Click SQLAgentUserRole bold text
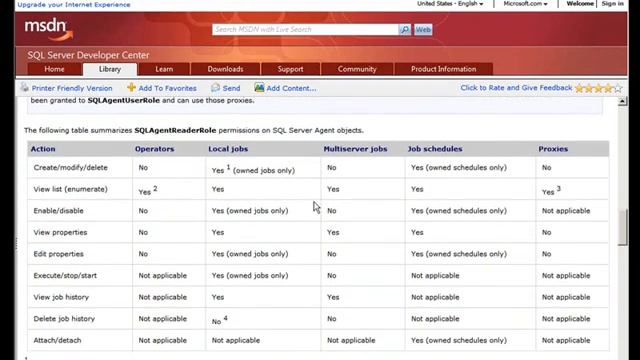This screenshot has width=640, height=360. coord(124,100)
